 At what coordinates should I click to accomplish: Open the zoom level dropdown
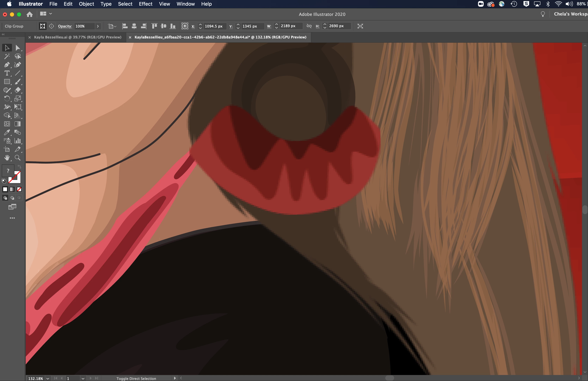[x=48, y=378]
